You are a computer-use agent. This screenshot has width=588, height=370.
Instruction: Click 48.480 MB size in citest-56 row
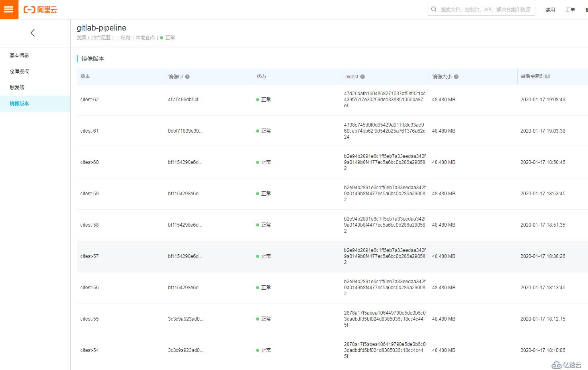(444, 288)
